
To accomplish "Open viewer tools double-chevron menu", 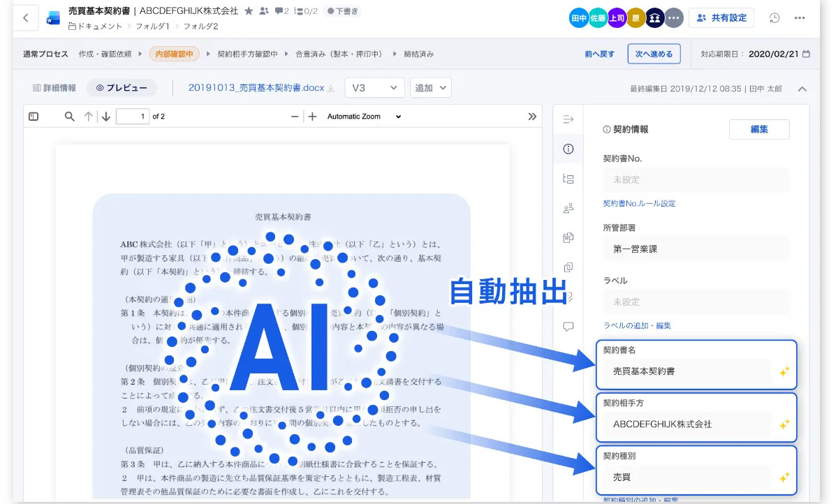I will pyautogui.click(x=531, y=117).
